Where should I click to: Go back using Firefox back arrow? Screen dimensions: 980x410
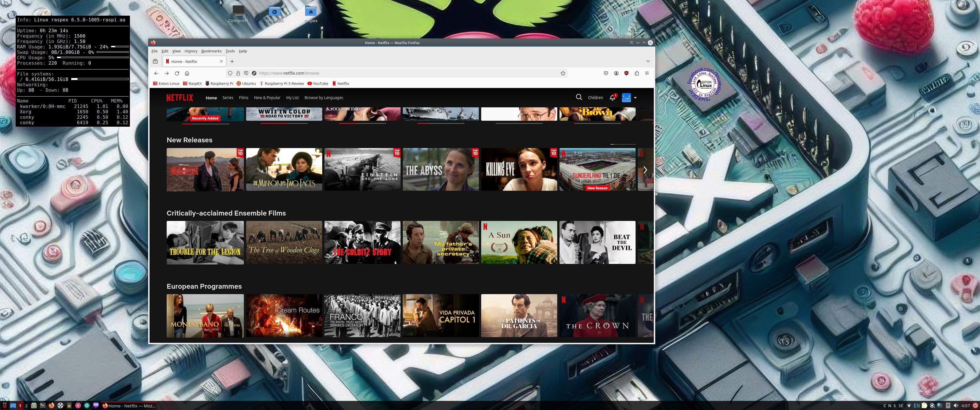(156, 73)
